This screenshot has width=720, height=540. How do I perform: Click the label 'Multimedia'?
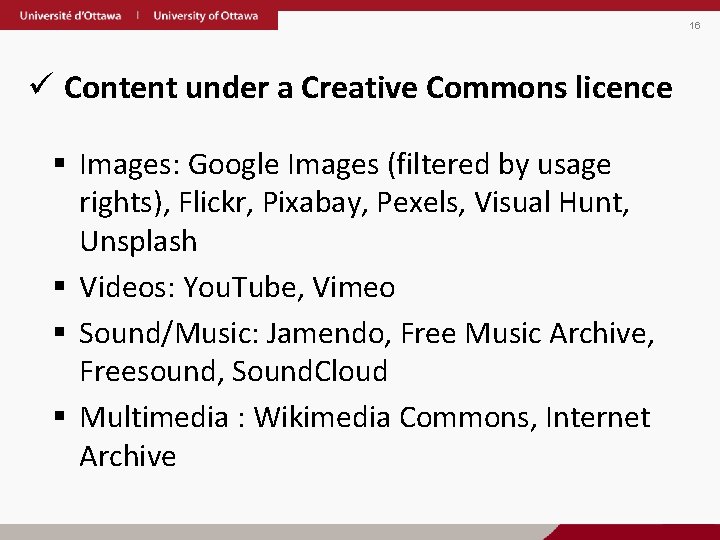154,417
